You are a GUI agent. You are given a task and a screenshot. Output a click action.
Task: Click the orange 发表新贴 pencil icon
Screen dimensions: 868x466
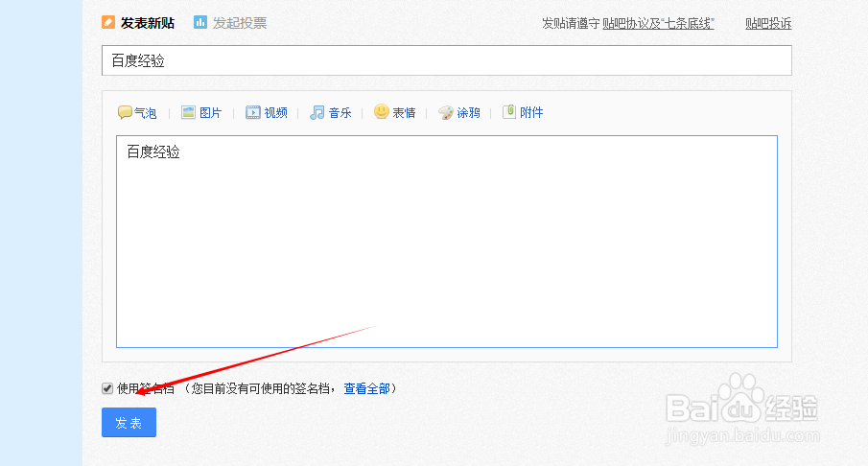tap(108, 23)
